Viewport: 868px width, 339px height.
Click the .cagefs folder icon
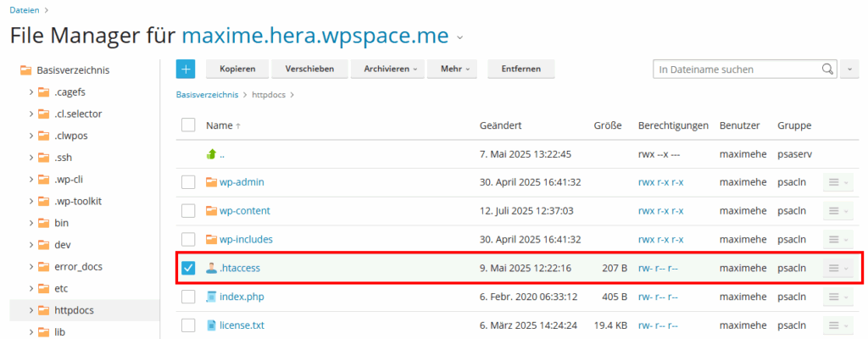click(x=44, y=92)
